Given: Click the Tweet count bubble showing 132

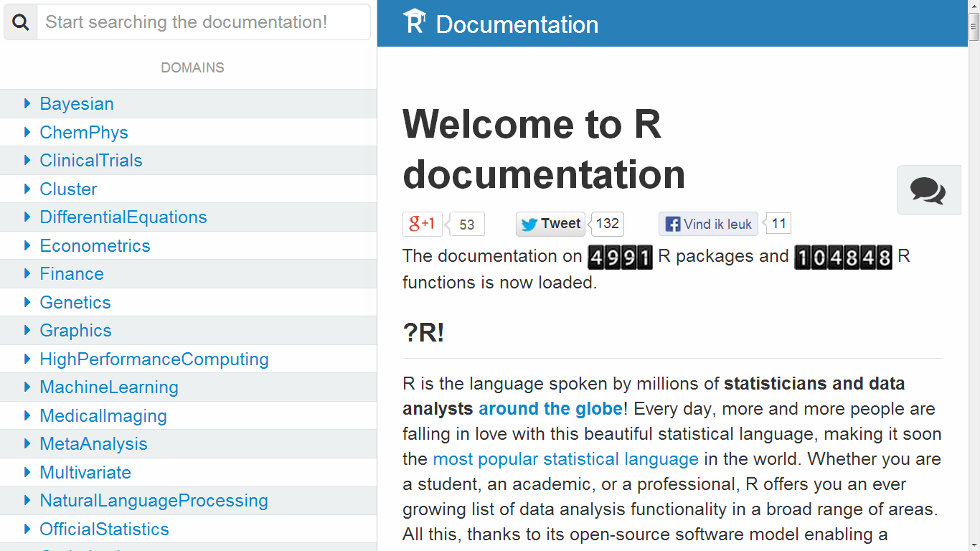Looking at the screenshot, I should [607, 224].
